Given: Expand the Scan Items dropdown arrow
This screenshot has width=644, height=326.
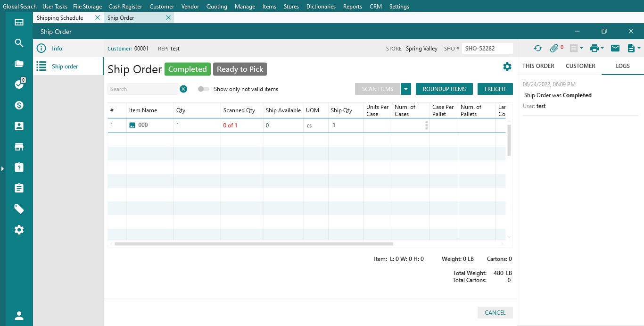Looking at the screenshot, I should tap(406, 89).
